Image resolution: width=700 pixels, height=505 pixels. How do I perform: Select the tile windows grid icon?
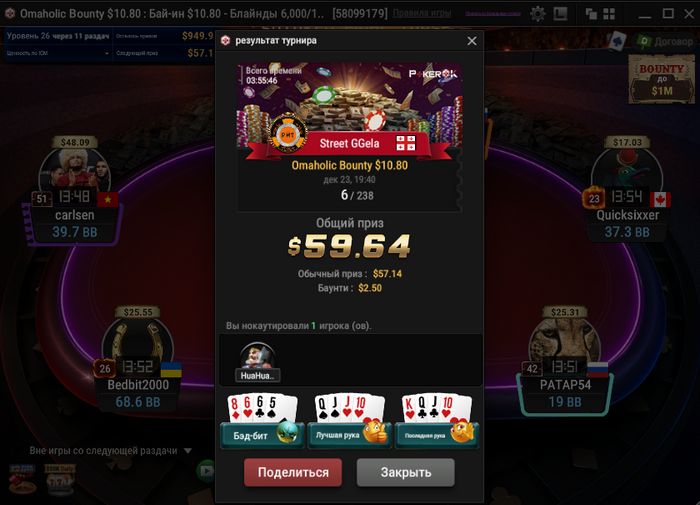pyautogui.click(x=609, y=14)
